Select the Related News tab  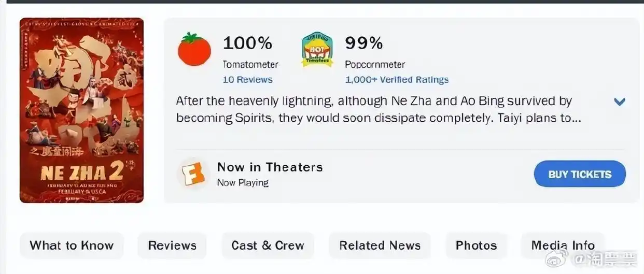click(380, 246)
